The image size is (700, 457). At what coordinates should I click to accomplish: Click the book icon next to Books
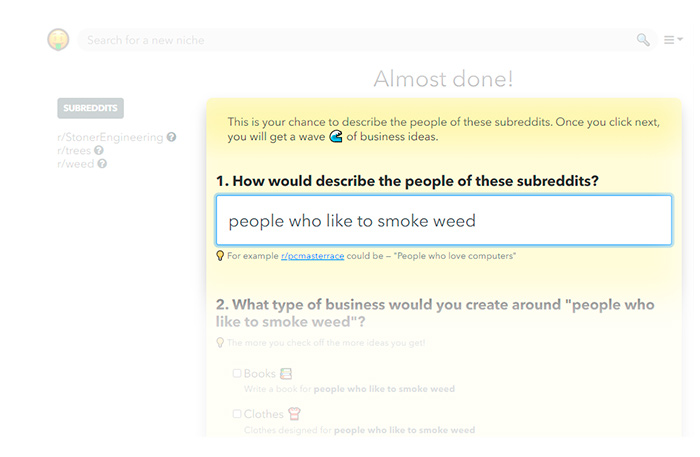click(286, 374)
